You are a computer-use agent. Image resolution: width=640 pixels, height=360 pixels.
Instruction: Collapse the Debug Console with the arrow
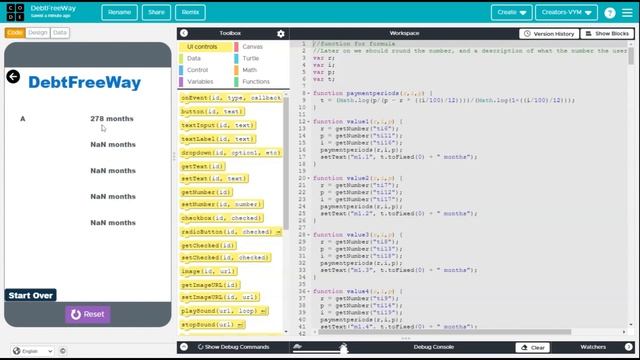(x=184, y=347)
